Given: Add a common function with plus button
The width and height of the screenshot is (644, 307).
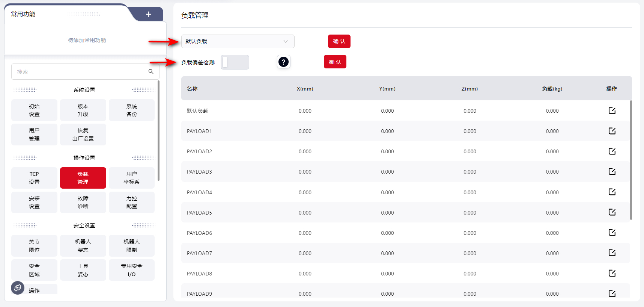Looking at the screenshot, I should pyautogui.click(x=149, y=14).
